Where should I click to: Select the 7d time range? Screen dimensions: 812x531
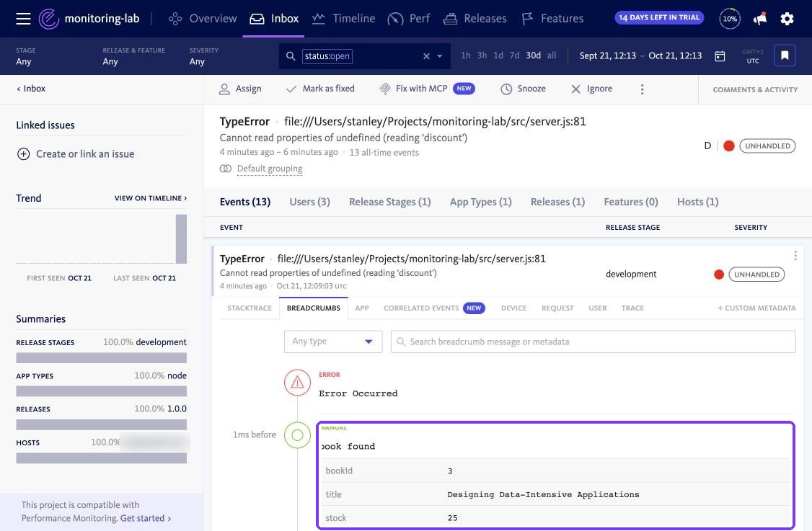pos(514,55)
